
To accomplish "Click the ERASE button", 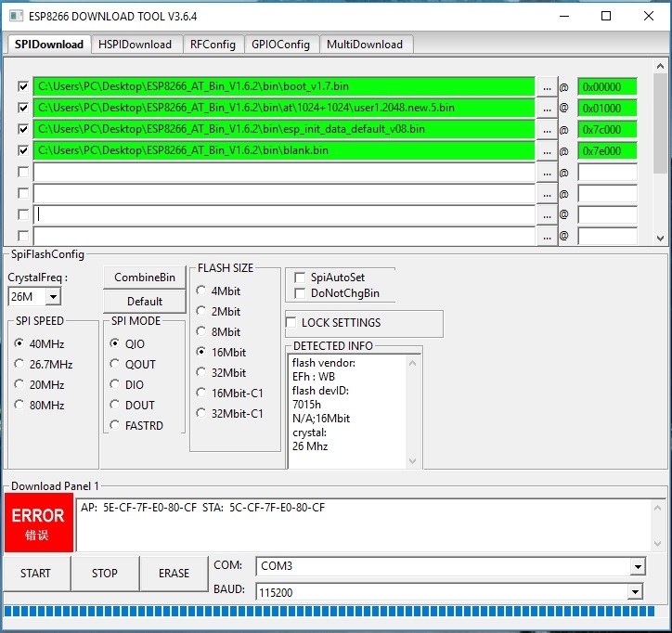I will click(x=174, y=574).
